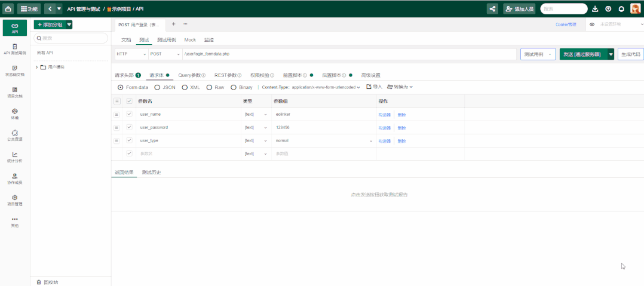Screen dimensions: 644x286
Task: Switch to the 测试历史 tab
Action: pos(151,173)
